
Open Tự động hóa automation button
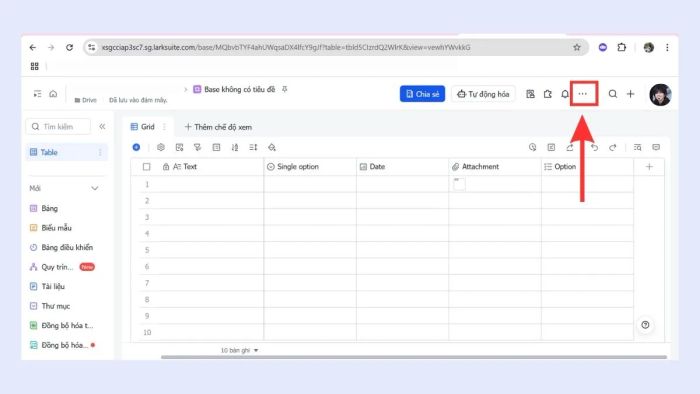(x=483, y=94)
